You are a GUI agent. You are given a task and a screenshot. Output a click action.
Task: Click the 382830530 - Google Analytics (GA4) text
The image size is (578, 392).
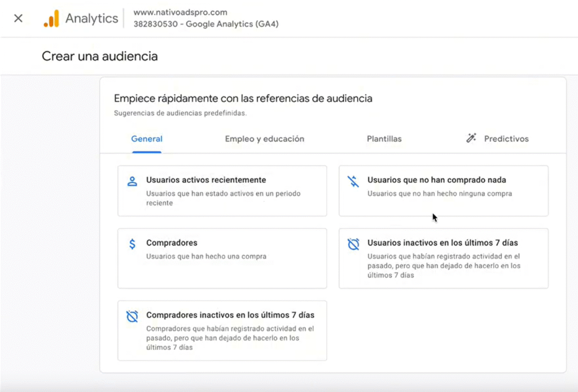(x=206, y=24)
